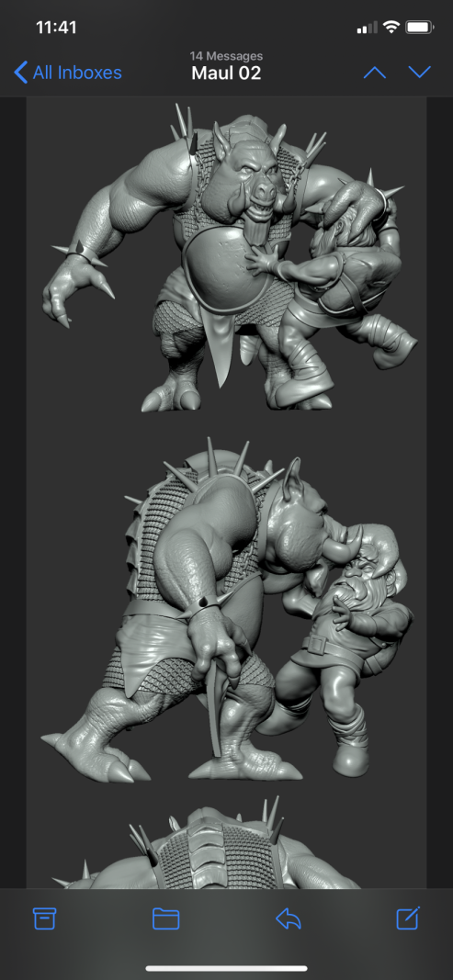Open the side-view monster and gnome render
This screenshot has width=453, height=980.
pos(226,609)
